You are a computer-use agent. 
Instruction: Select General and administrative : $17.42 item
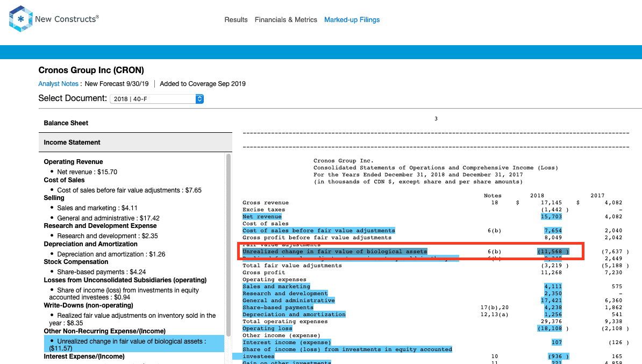point(108,218)
